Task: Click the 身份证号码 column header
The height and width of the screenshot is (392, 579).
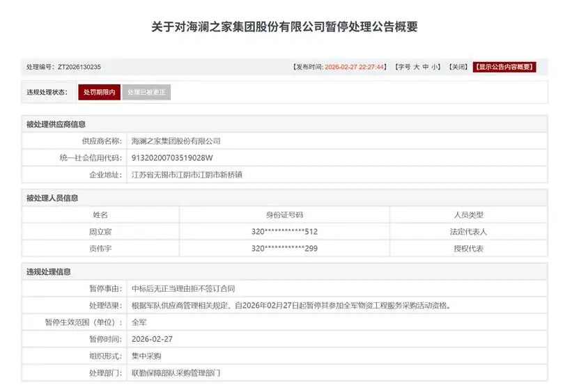Action: 284,215
